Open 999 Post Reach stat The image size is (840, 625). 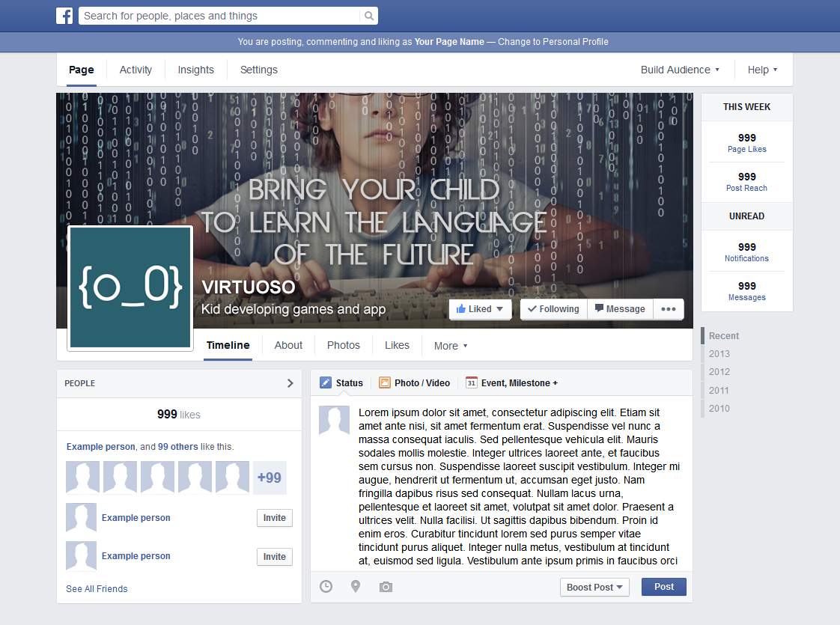click(x=746, y=182)
